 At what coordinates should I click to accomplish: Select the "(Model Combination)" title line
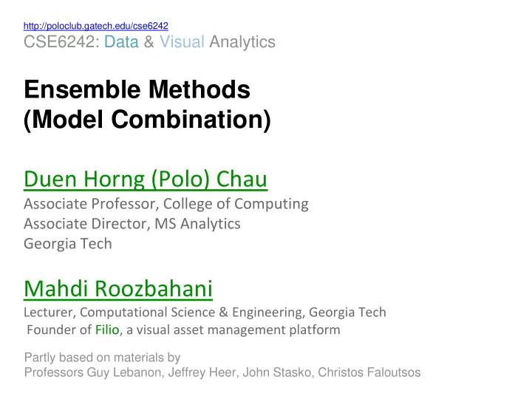pos(147,120)
